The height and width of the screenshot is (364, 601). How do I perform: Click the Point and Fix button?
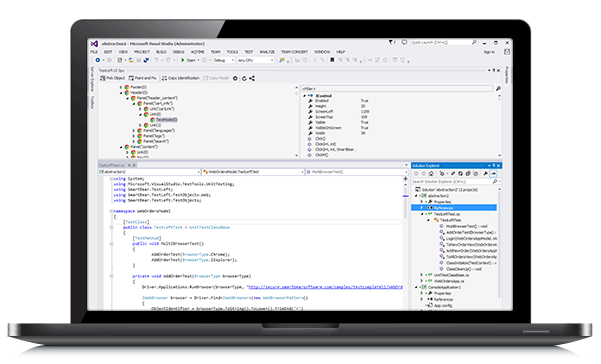pos(143,78)
